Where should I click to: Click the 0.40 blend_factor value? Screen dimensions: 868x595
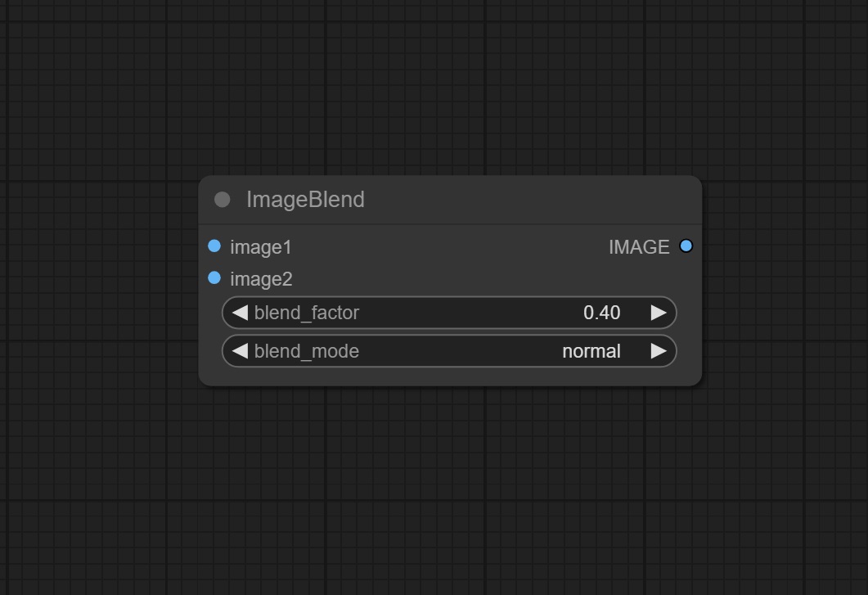coord(601,313)
